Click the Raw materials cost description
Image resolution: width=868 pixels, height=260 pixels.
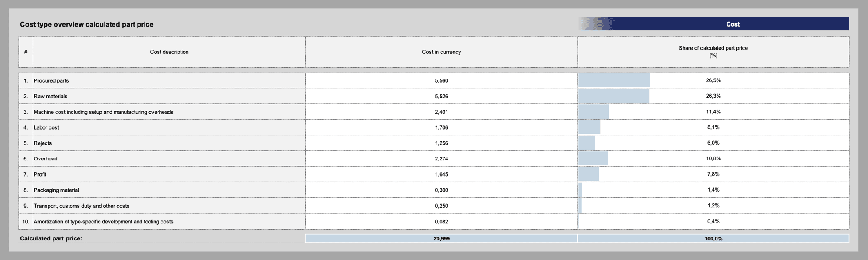(50, 97)
